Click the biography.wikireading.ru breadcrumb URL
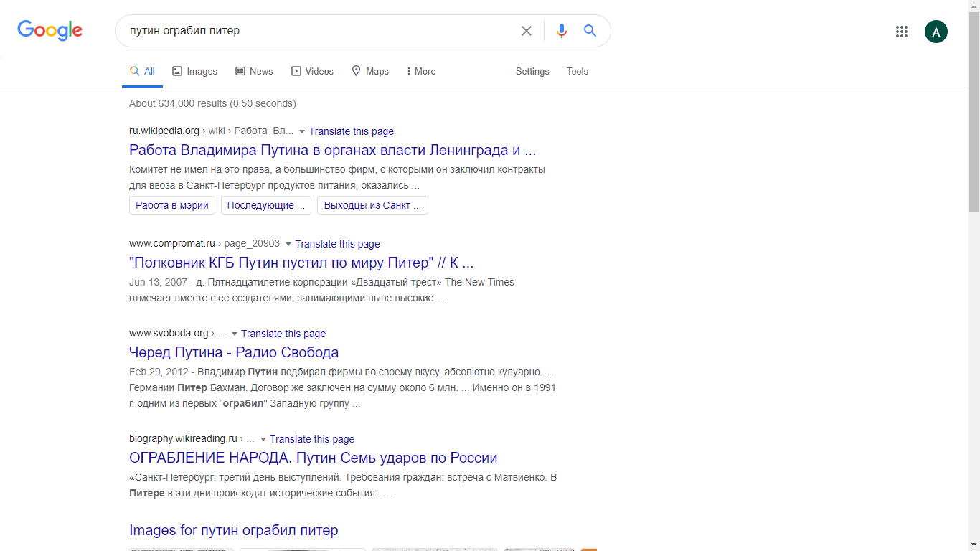This screenshot has height=551, width=980. point(192,439)
